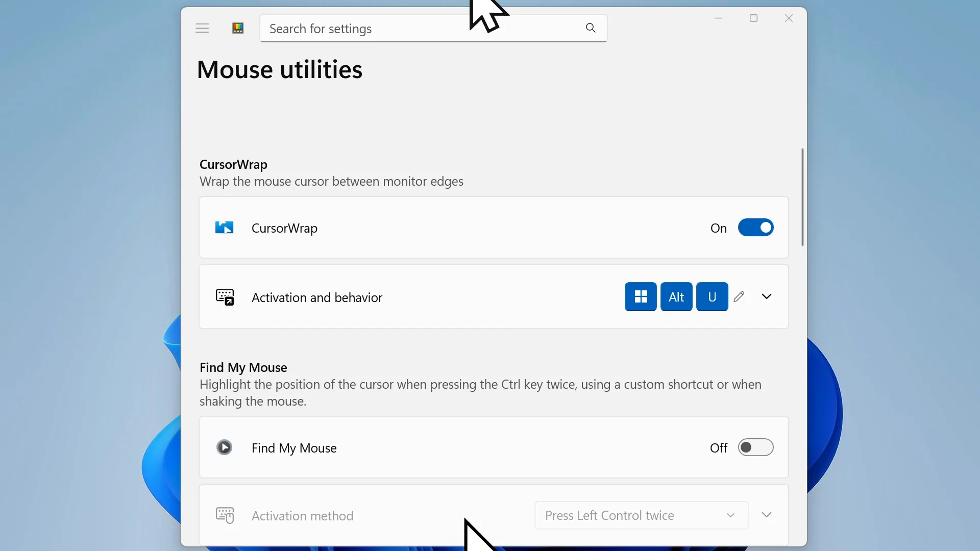Click the Windows key shortcut badge

[641, 296]
